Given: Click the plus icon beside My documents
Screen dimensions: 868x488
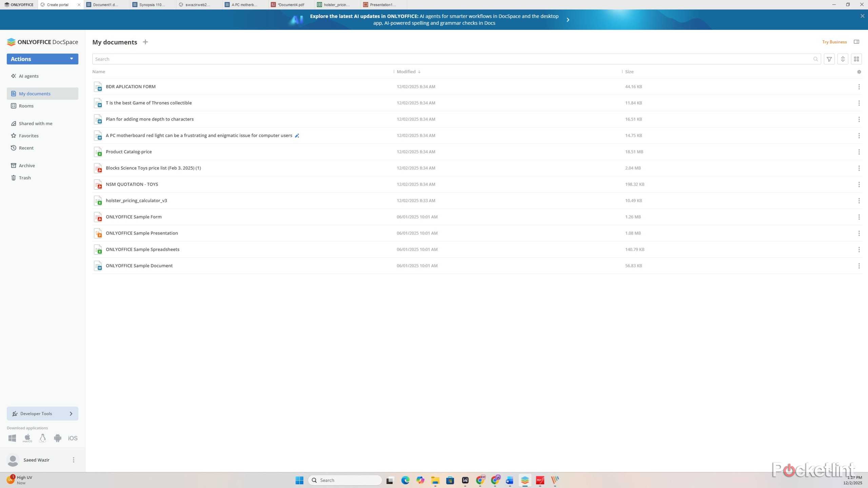Looking at the screenshot, I should tap(145, 42).
